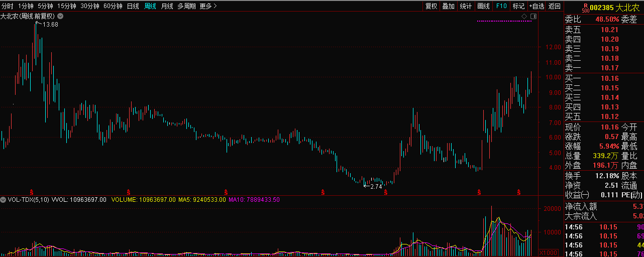Screen dimensions: 644x257
Task: Click the 净流入额 label
Action: pyautogui.click(x=581, y=206)
